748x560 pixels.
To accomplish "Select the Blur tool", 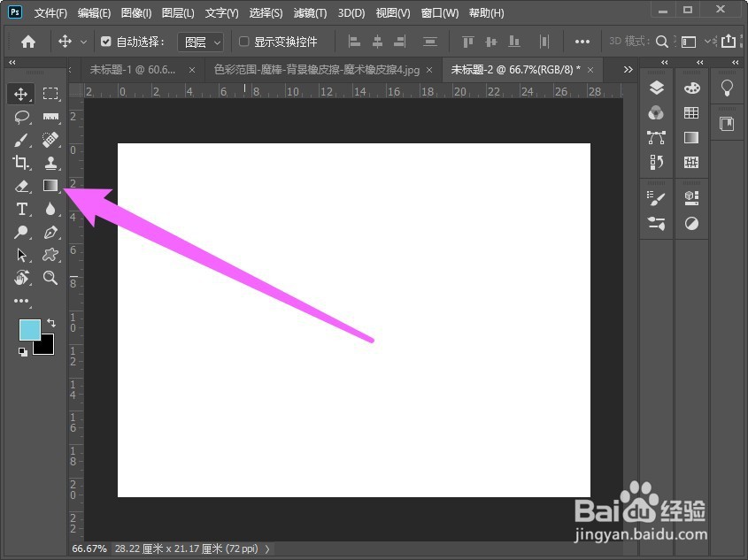I will (x=50, y=209).
